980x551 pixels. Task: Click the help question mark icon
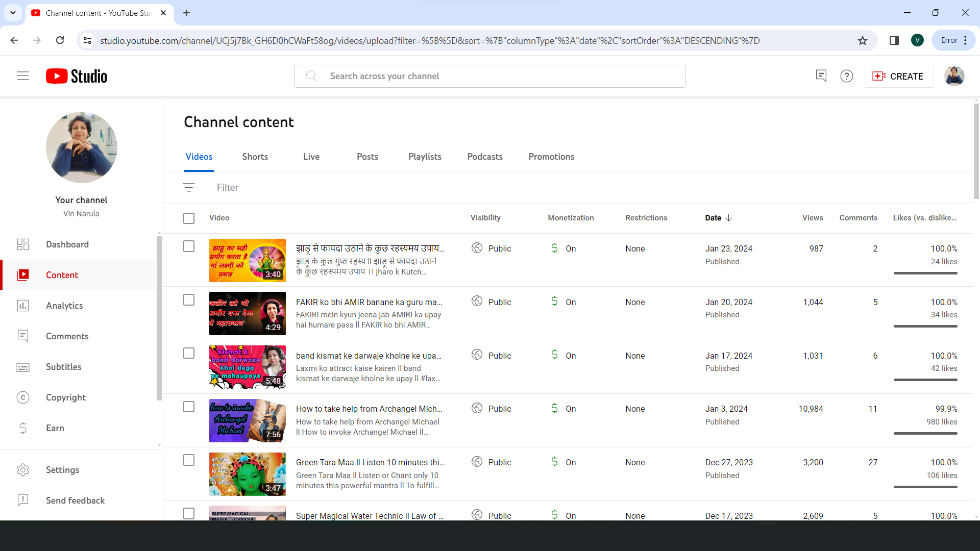pos(847,76)
